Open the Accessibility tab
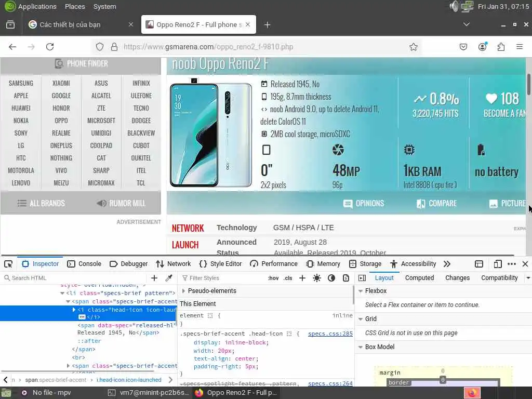Image resolution: width=532 pixels, height=399 pixels. point(413,264)
